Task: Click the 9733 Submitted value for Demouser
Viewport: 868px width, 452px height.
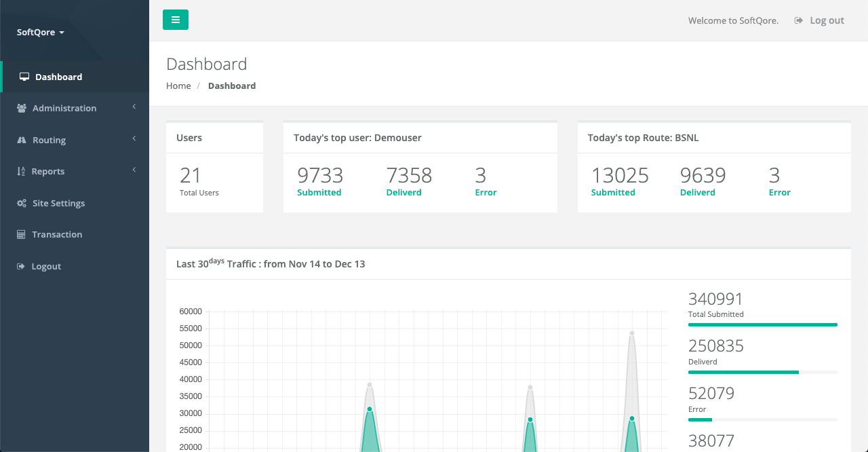Action: [x=320, y=176]
